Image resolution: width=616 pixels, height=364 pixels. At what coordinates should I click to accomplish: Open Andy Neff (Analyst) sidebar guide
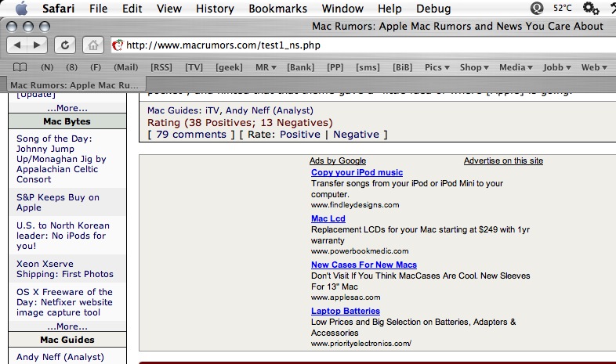60,357
